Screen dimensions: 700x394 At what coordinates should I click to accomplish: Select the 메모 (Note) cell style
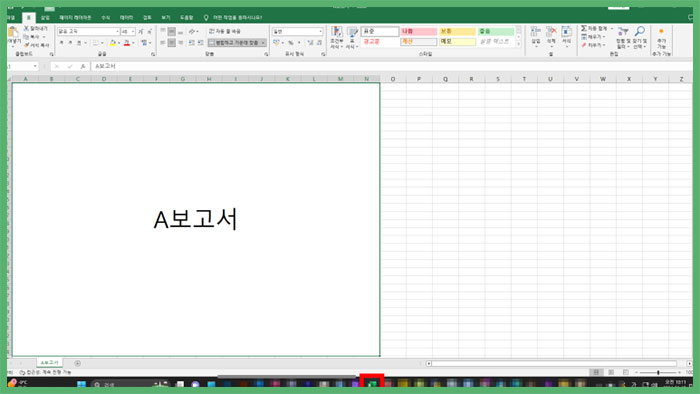(457, 41)
